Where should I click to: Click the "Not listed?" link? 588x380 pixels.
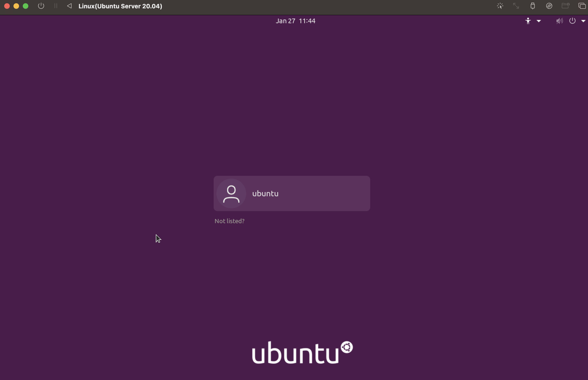[x=229, y=221]
